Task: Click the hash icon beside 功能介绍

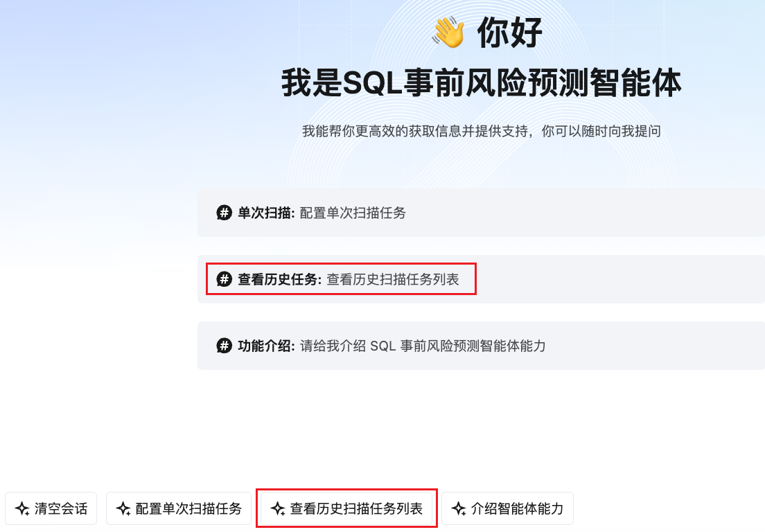Action: point(224,346)
